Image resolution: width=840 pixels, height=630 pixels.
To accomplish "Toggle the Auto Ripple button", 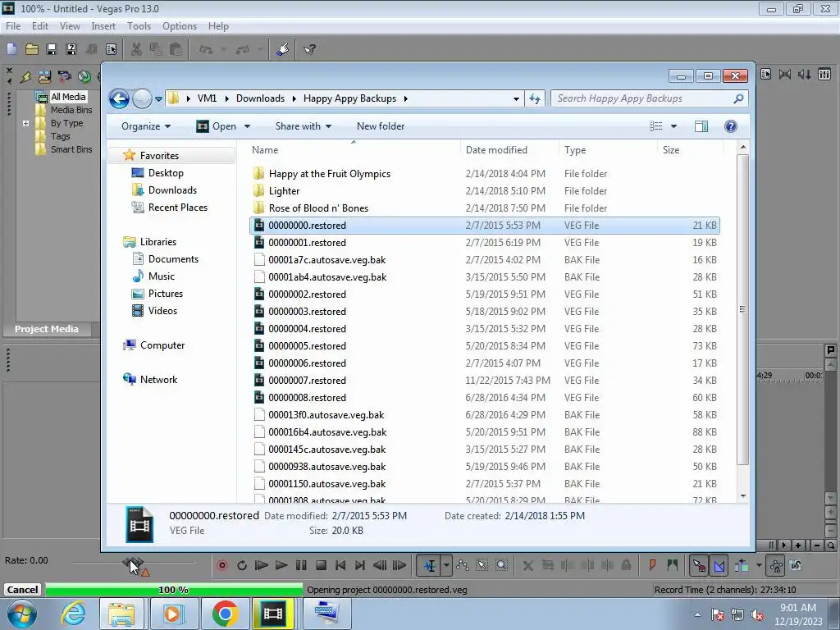I will 742,565.
